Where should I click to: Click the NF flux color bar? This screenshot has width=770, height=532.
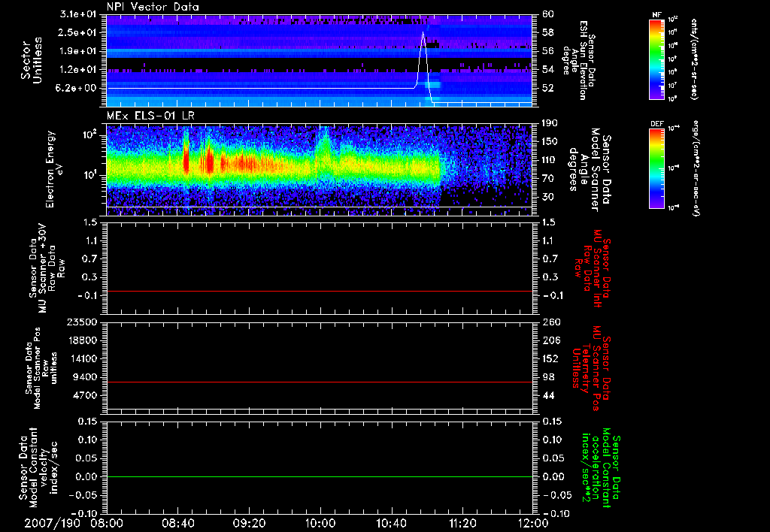656,59
